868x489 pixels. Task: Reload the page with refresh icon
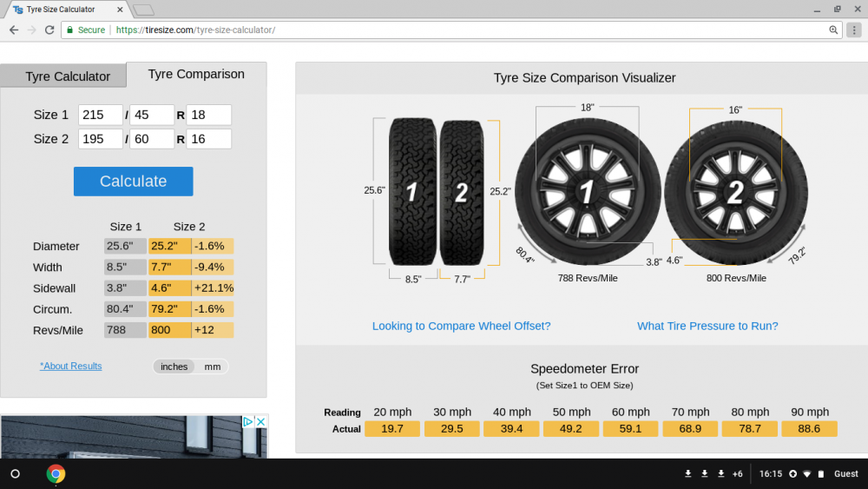pos(49,30)
